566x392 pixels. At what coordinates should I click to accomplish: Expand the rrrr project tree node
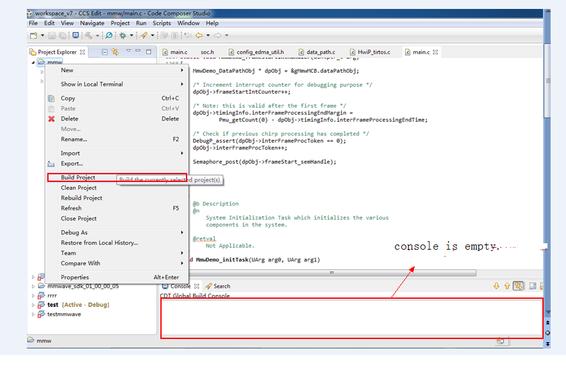click(33, 296)
